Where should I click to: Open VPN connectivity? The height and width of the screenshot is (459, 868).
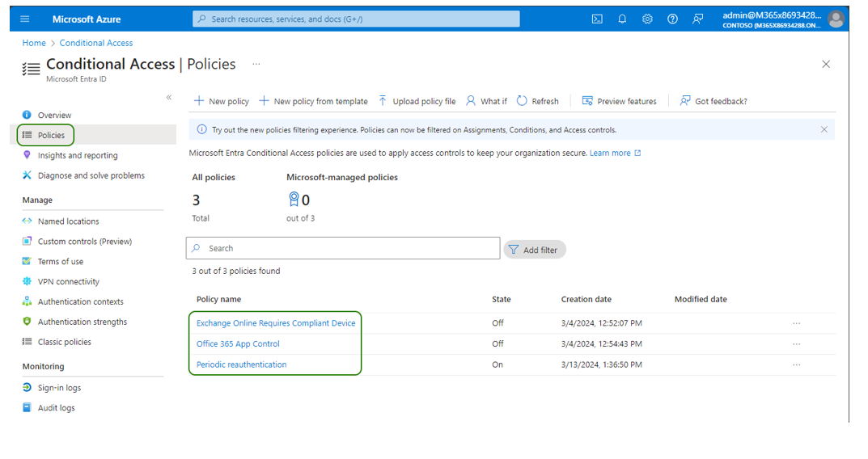click(68, 281)
